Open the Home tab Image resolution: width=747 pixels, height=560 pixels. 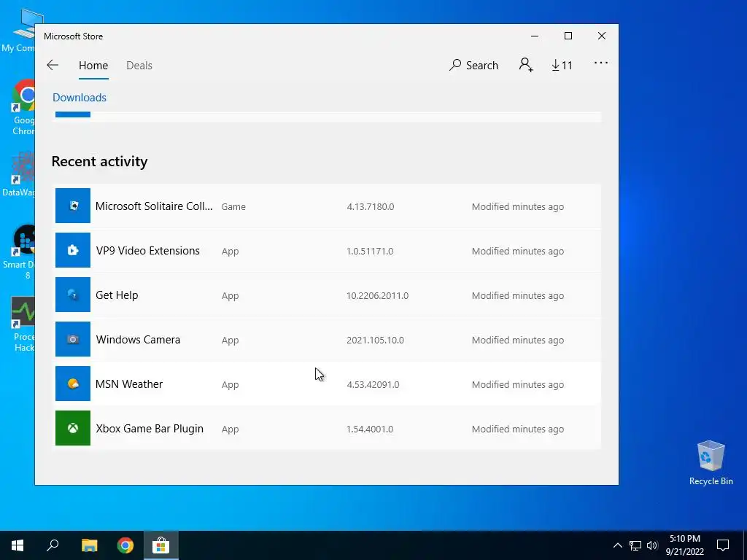pyautogui.click(x=93, y=65)
